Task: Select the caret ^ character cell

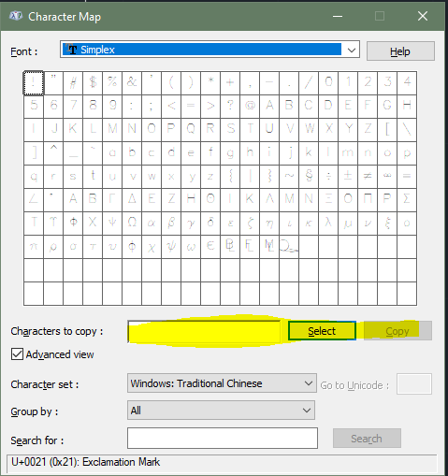Action: coord(53,153)
